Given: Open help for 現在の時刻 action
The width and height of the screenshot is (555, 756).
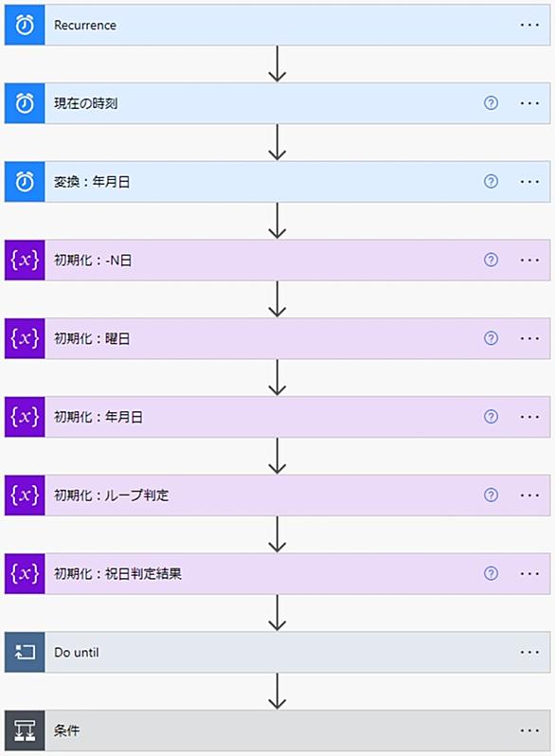Looking at the screenshot, I should click(x=491, y=103).
